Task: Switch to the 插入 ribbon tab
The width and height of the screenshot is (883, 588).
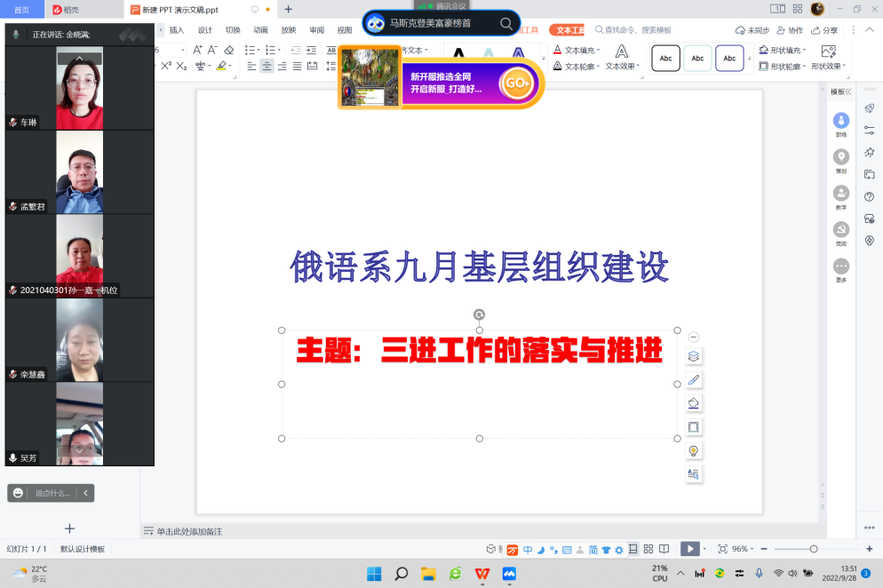Action: (176, 29)
